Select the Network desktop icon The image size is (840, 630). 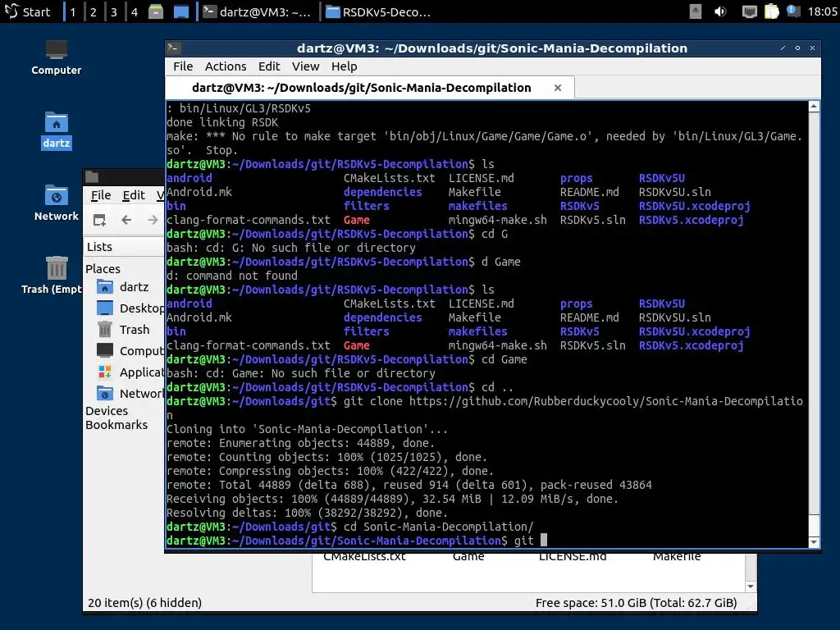point(57,203)
